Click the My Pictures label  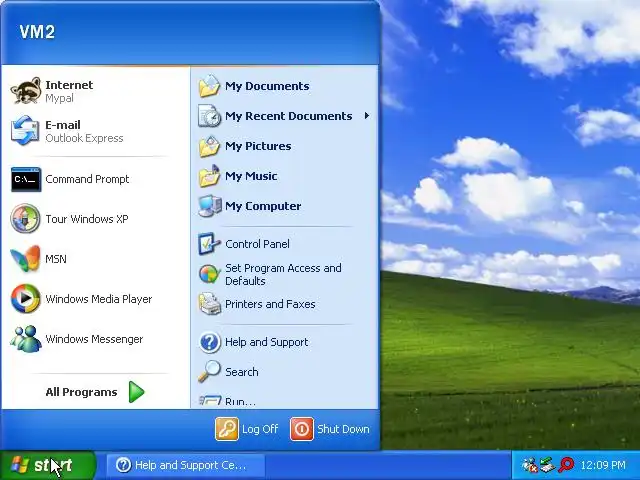(x=258, y=146)
